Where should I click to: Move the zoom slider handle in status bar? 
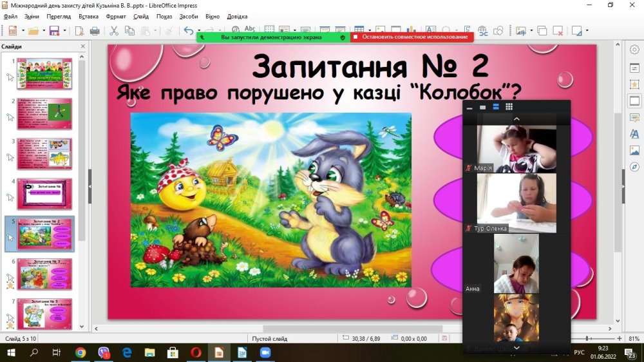point(587,338)
